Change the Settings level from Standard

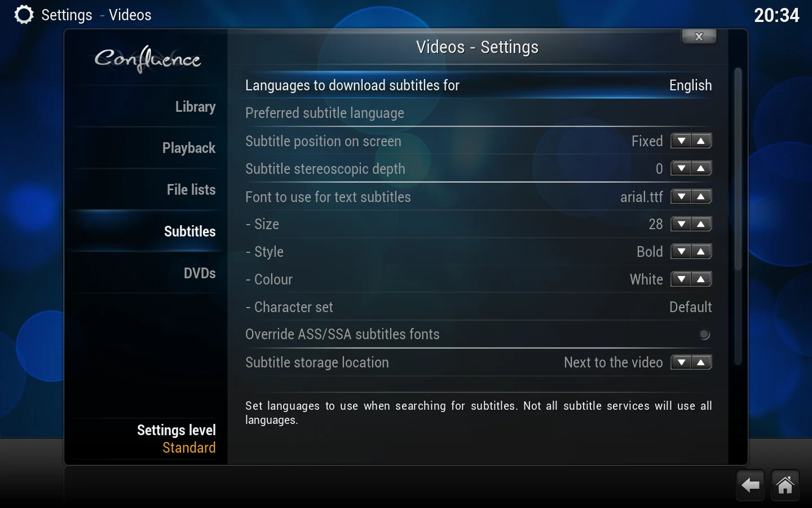tap(176, 439)
